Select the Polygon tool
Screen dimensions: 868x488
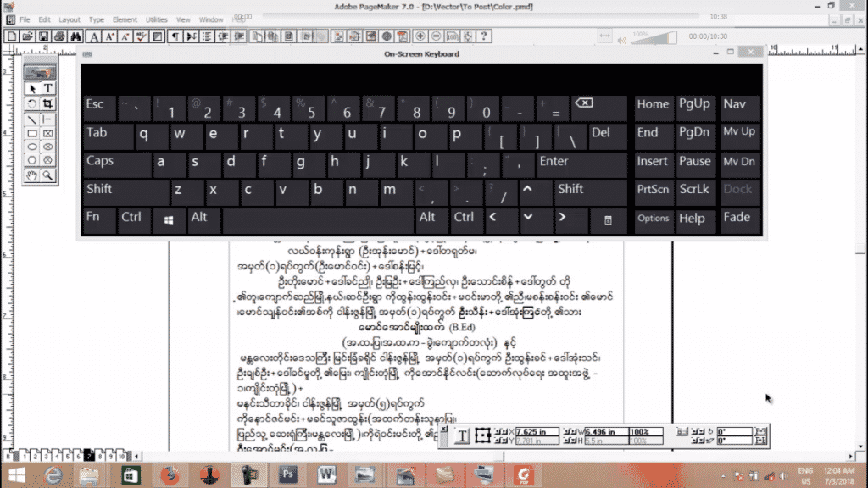click(32, 160)
